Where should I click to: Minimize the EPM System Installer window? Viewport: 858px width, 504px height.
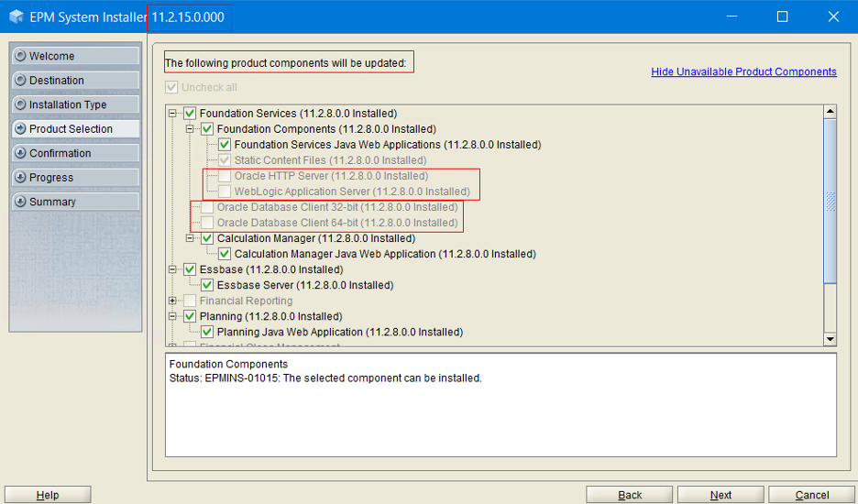pyautogui.click(x=731, y=16)
